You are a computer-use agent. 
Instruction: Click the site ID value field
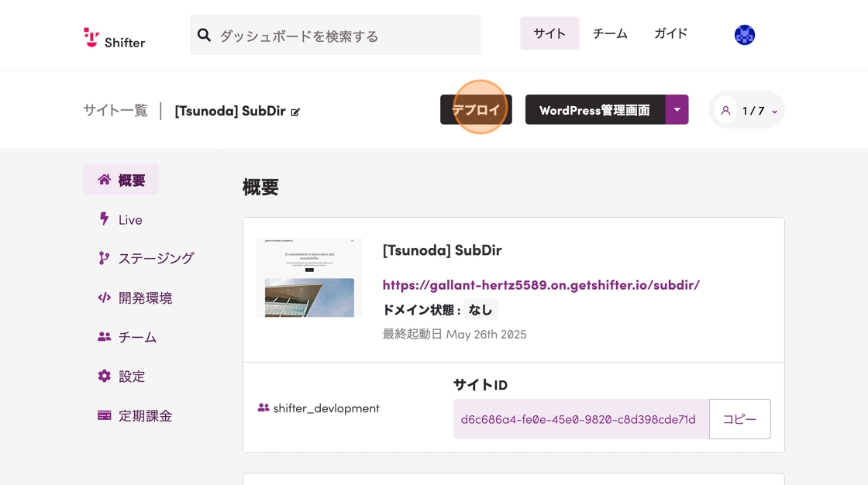581,419
